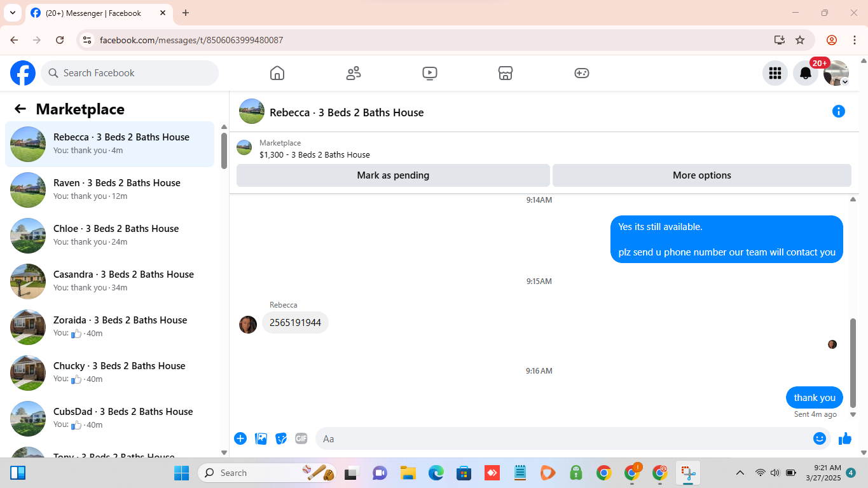Click the 'thank you' message bubble
Viewport: 868px width, 488px height.
(815, 398)
